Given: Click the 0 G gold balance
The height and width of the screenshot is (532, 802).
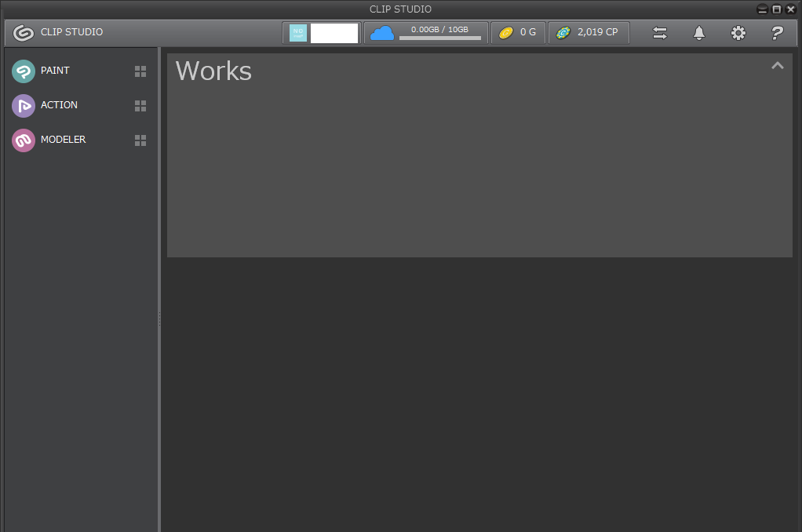Looking at the screenshot, I should tap(528, 31).
